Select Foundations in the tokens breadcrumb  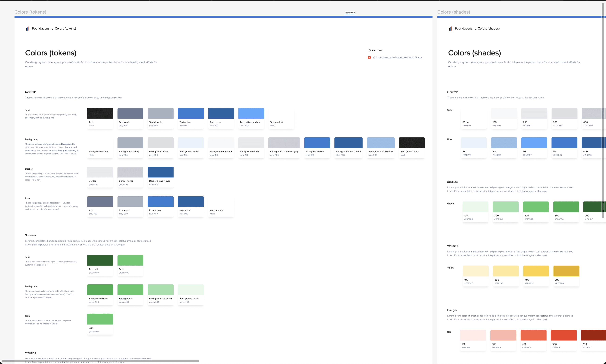[41, 29]
